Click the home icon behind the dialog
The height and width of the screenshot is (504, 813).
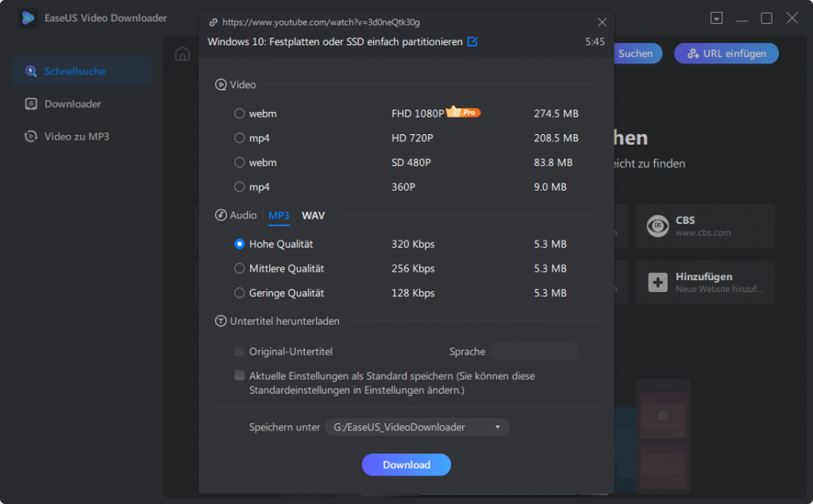(182, 53)
